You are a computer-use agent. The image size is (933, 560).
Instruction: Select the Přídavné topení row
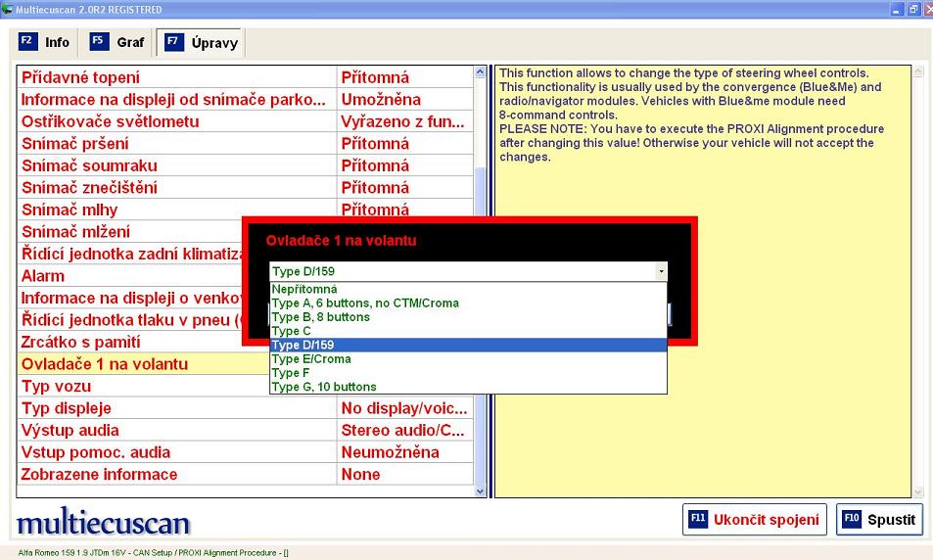coord(245,76)
